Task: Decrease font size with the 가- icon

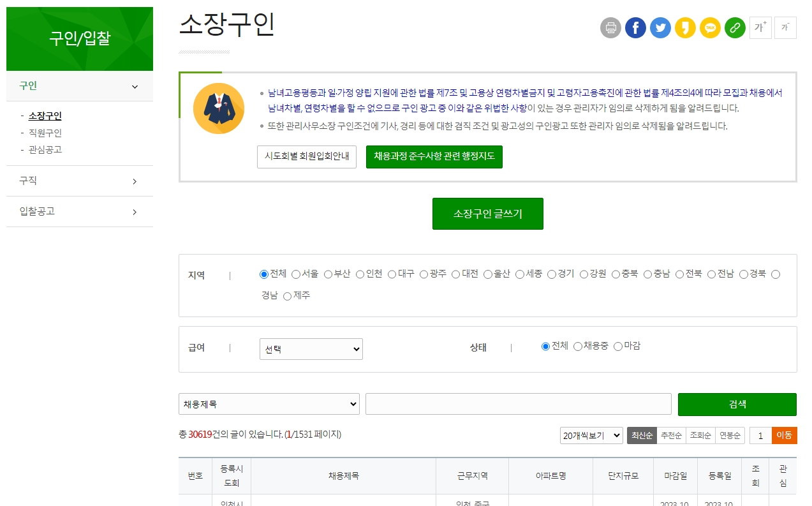Action: 785,27
